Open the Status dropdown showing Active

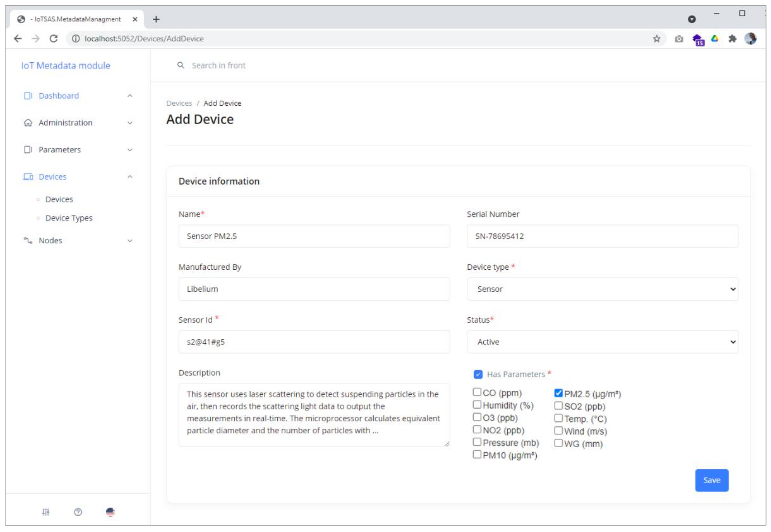pyautogui.click(x=602, y=342)
